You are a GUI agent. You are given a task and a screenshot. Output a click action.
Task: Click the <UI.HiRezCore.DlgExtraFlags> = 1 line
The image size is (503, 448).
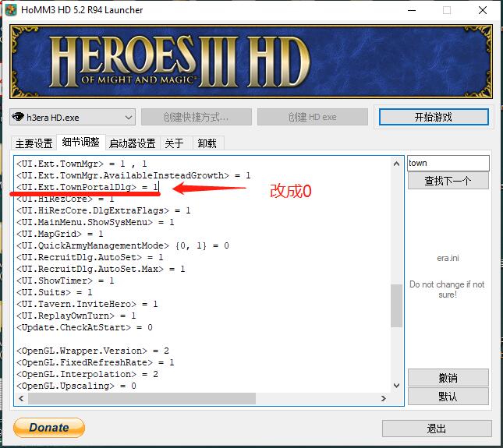[x=103, y=210]
